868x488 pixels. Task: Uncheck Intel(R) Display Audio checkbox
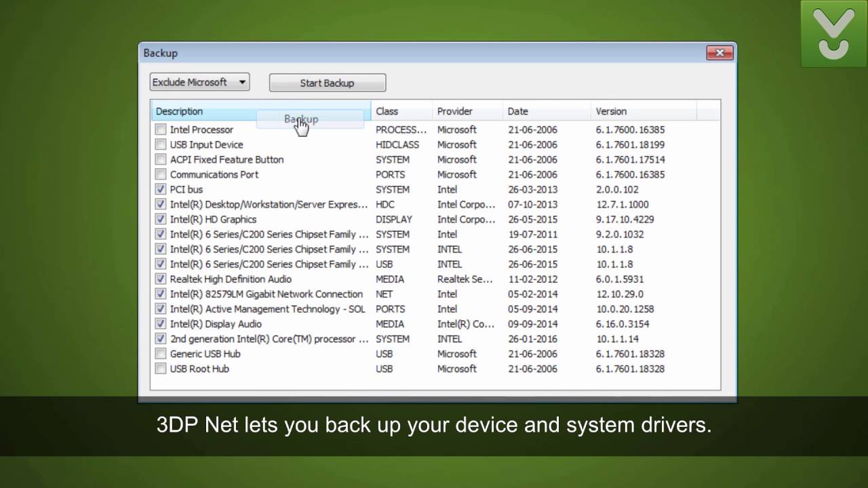tap(161, 323)
